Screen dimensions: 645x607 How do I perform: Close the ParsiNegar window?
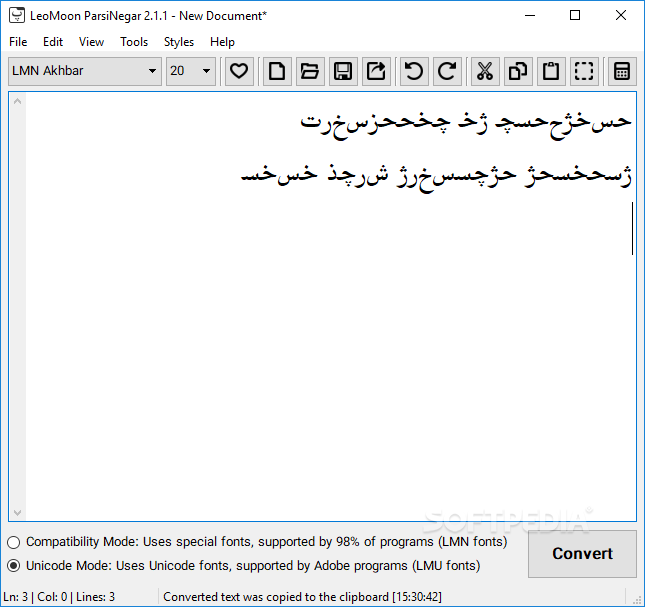point(621,16)
